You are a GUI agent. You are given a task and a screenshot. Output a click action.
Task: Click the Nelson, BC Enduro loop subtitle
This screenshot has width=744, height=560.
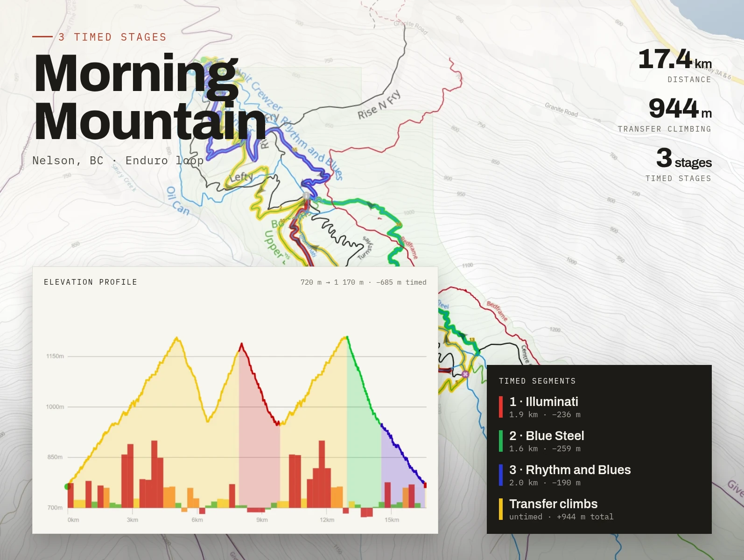pos(118,161)
